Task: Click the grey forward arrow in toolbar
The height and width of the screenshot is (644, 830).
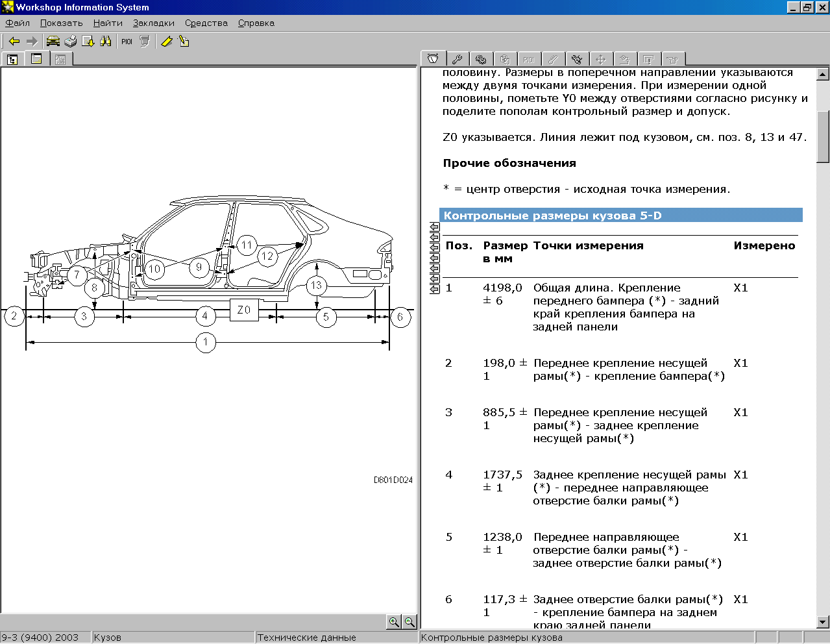Action: tap(32, 42)
